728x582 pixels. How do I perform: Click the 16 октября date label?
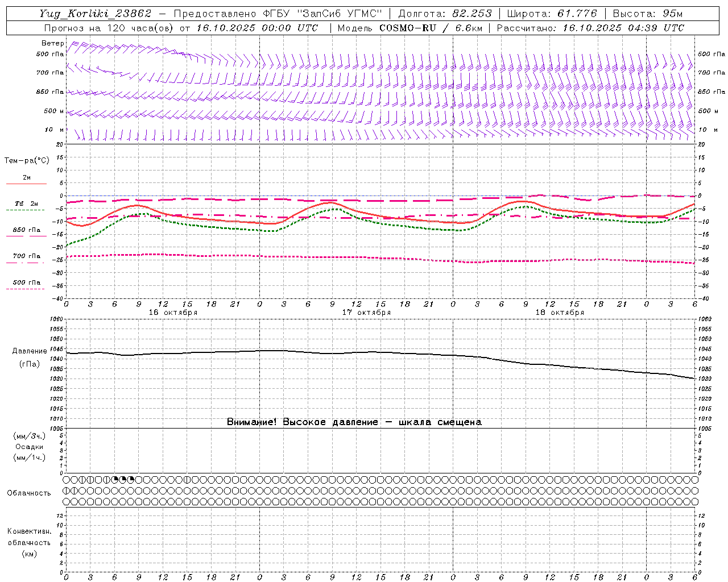click(x=173, y=313)
